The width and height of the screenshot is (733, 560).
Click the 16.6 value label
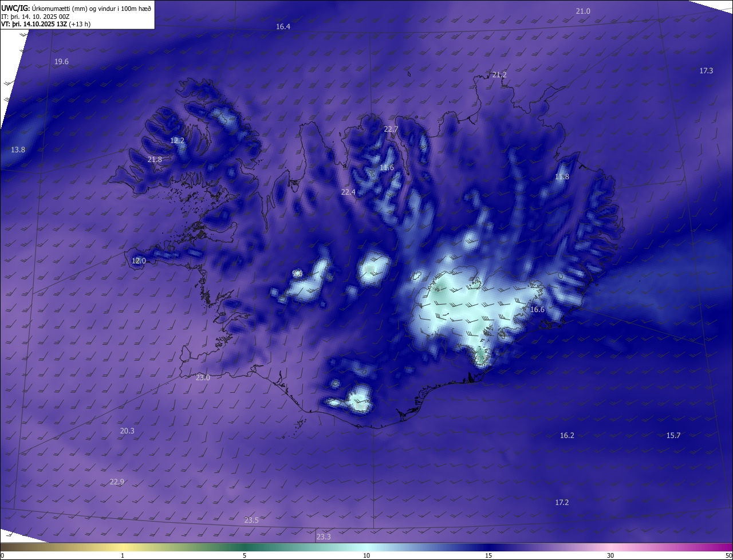pos(537,310)
